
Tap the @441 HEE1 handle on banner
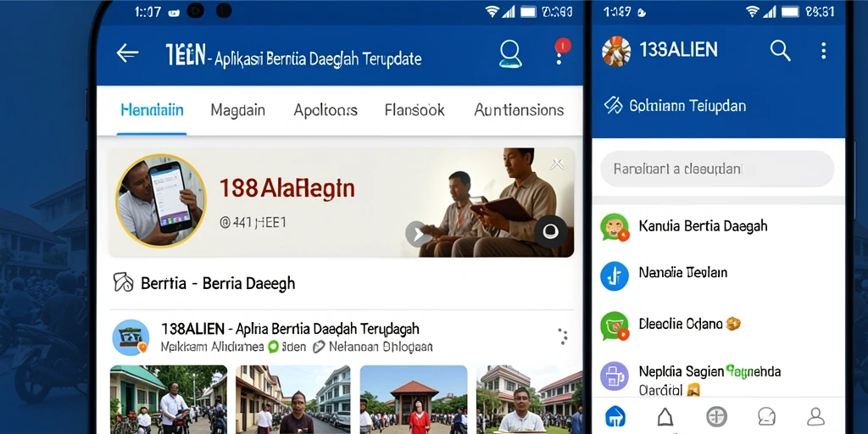pos(253,223)
